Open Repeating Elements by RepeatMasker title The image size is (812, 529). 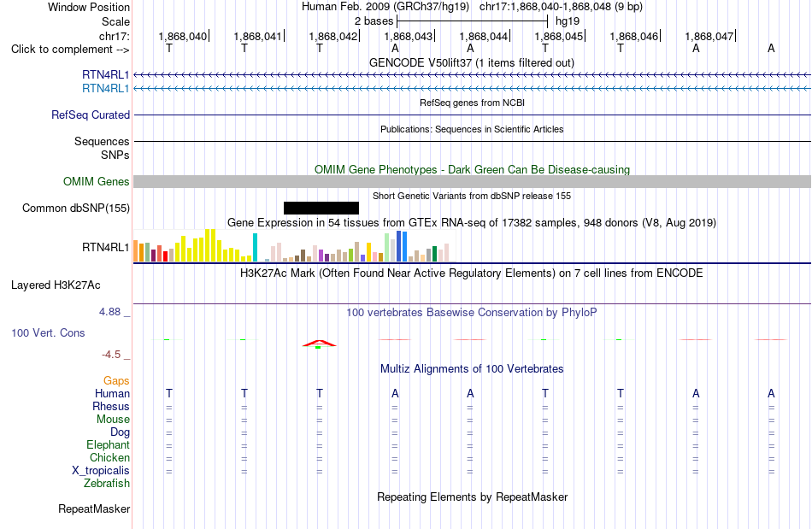[473, 497]
